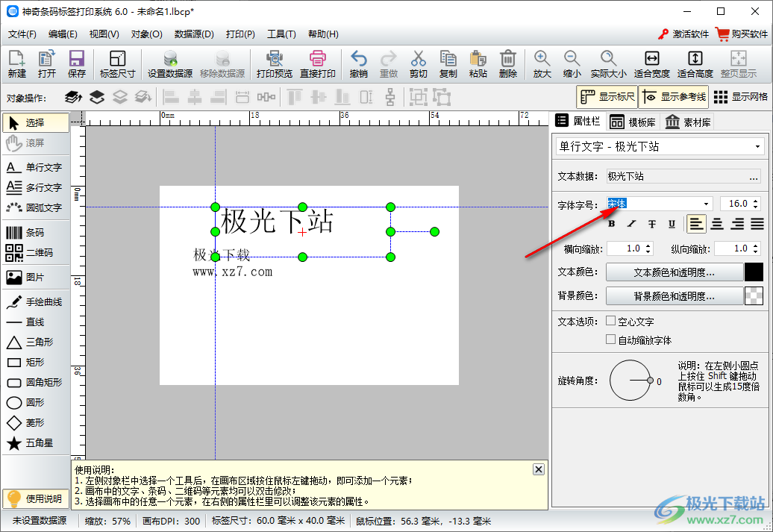Open 打印预览 print preview
The image size is (773, 532).
(274, 63)
